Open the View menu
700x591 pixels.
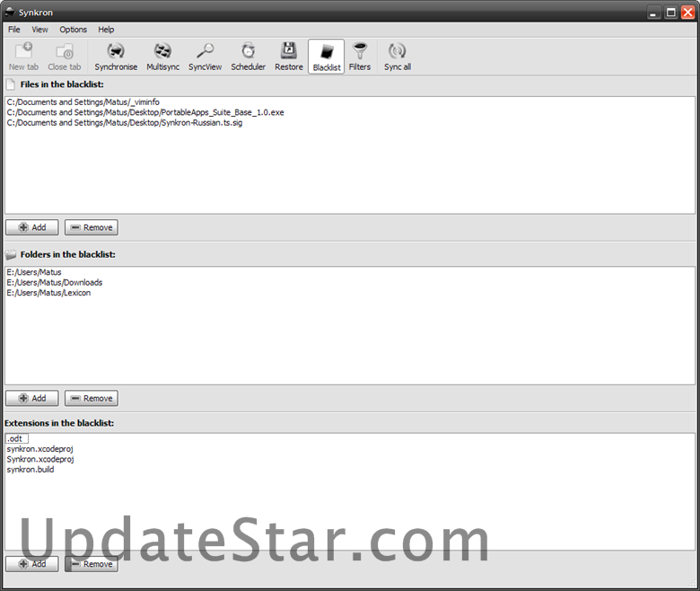pyautogui.click(x=39, y=30)
